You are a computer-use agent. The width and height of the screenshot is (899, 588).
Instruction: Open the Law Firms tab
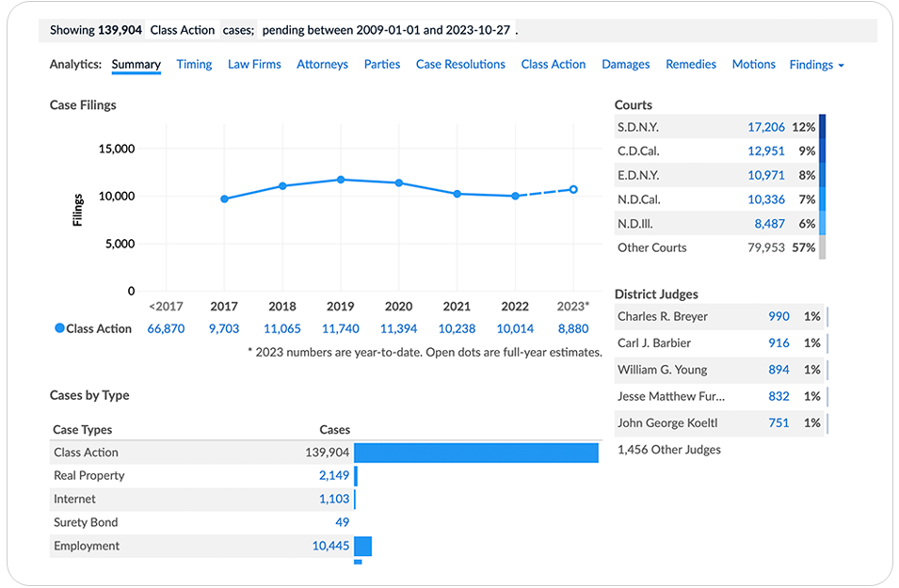click(x=254, y=65)
